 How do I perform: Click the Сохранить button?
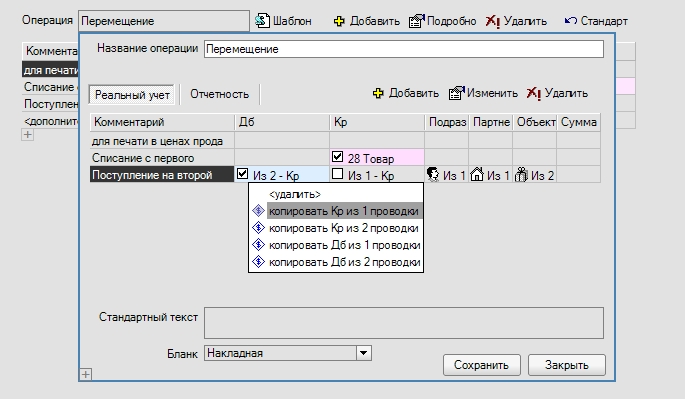coord(481,365)
